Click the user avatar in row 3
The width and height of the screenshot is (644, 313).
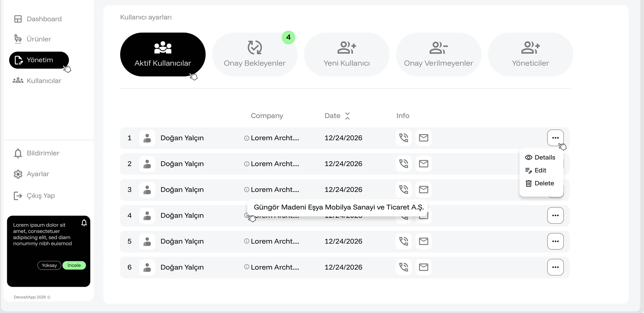coord(147,189)
